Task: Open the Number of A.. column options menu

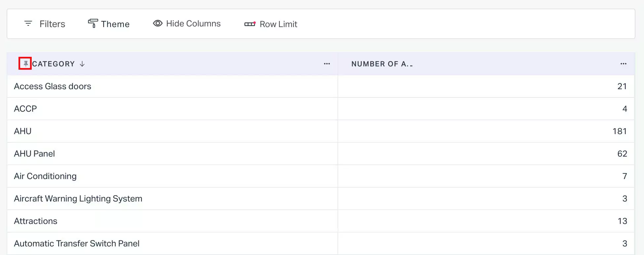Action: click(x=623, y=64)
